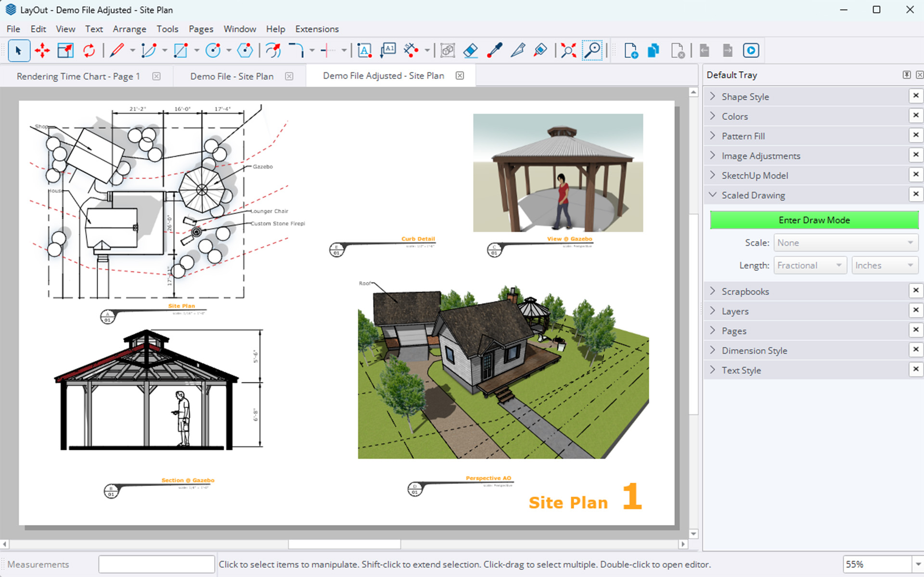This screenshot has width=924, height=577.
Task: Activate the Scale tool in the toolbar
Action: [65, 51]
